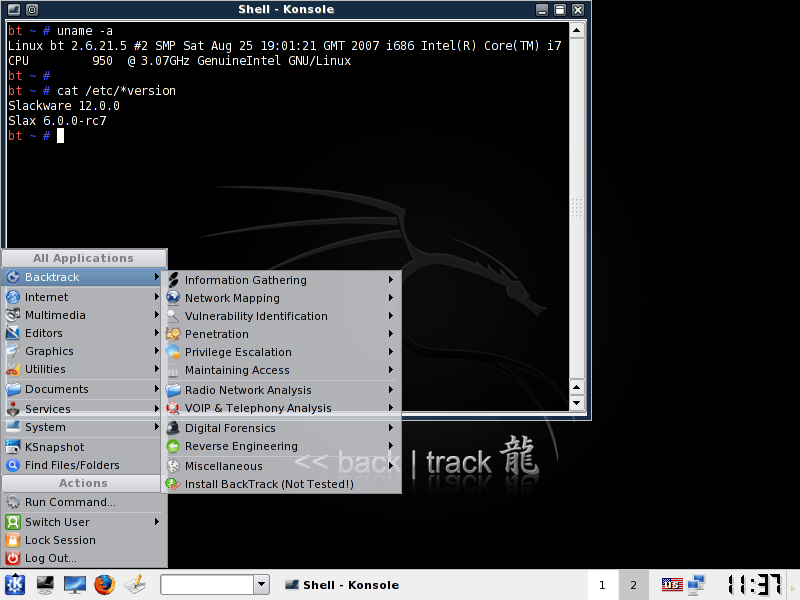Launch Firefox from the taskbar
Screen dimensions: 800x600
point(105,584)
